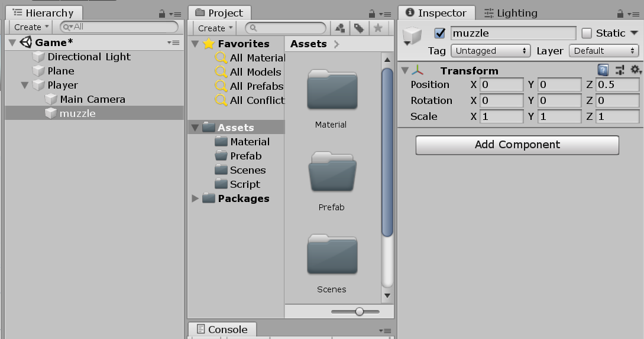Open the Console tab
Viewport: 644px width, 339px height.
(x=222, y=330)
